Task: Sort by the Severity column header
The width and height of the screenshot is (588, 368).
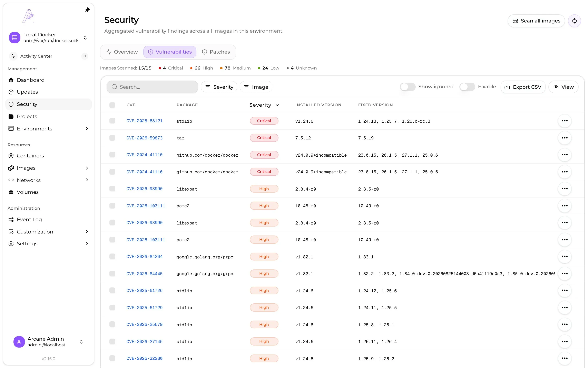Action: pyautogui.click(x=264, y=105)
